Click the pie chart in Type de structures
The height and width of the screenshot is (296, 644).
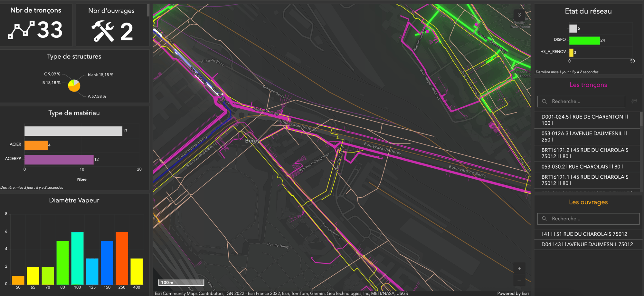tap(74, 85)
